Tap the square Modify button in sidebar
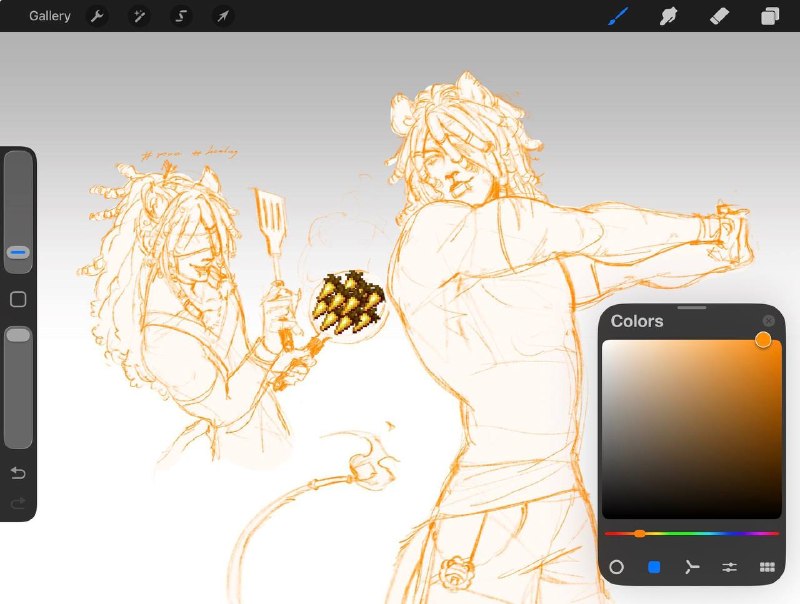 pos(18,299)
